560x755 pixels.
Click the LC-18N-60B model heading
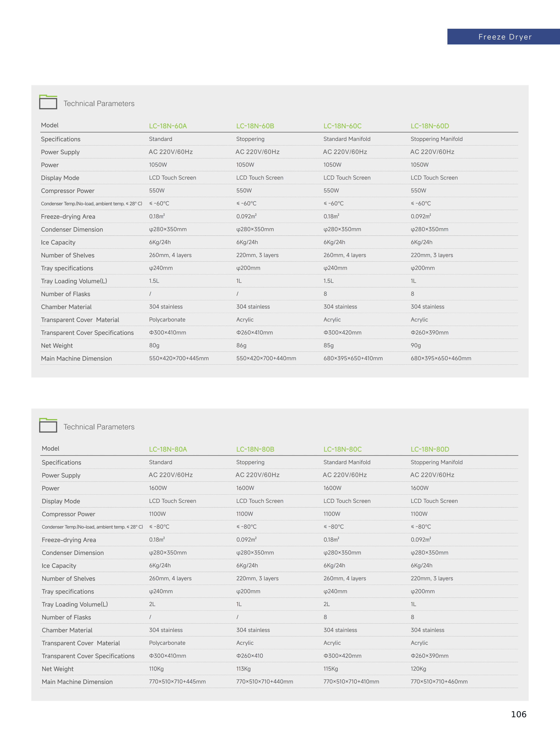coord(255,126)
